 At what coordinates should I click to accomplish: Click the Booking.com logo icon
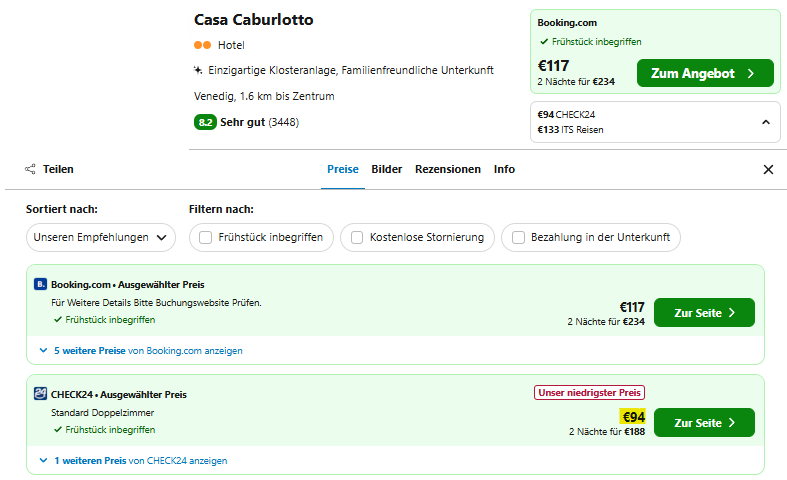tap(40, 284)
